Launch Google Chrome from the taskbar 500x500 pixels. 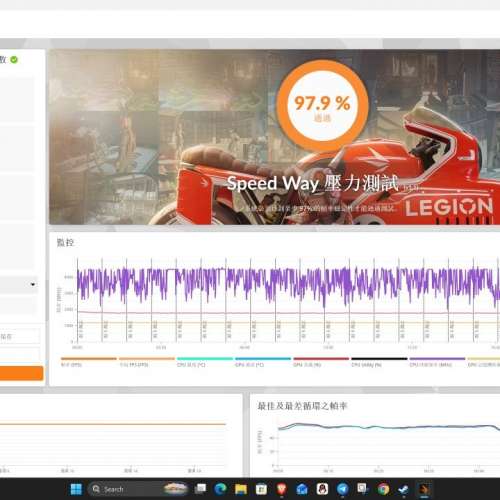383,489
